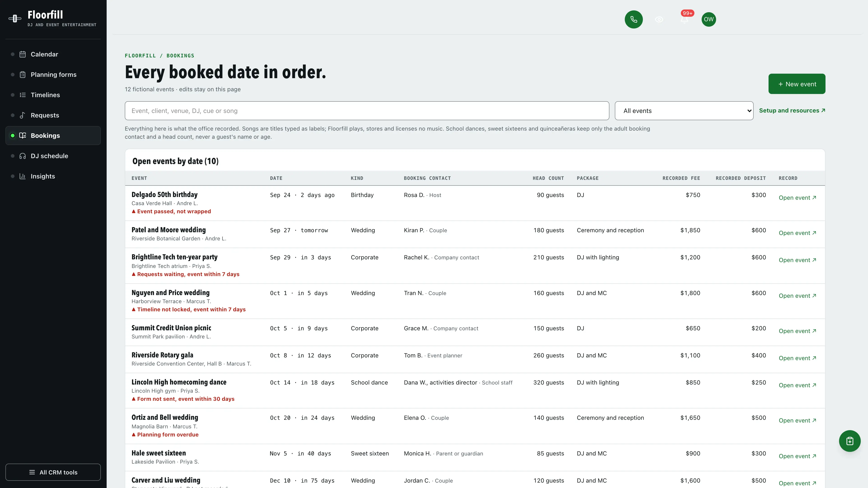Click the Floorfill logo icon
868x488 pixels.
pos(15,19)
